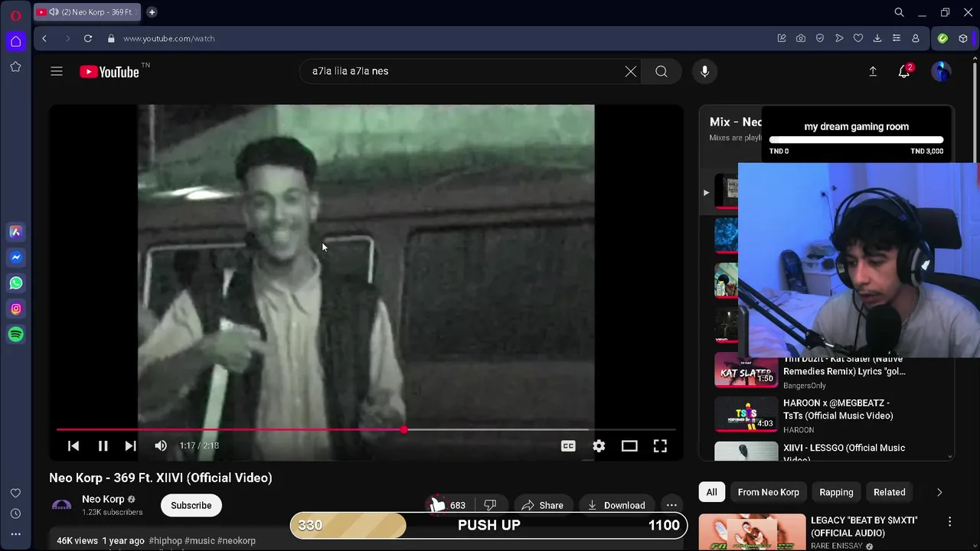Select the All filter chip
Viewport: 980px width, 551px height.
click(712, 492)
